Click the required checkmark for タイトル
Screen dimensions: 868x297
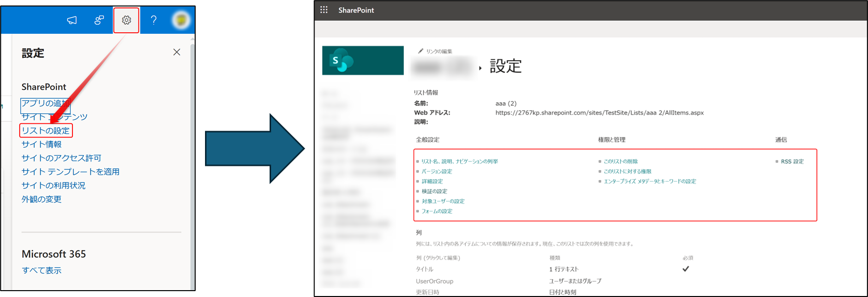pyautogui.click(x=686, y=269)
